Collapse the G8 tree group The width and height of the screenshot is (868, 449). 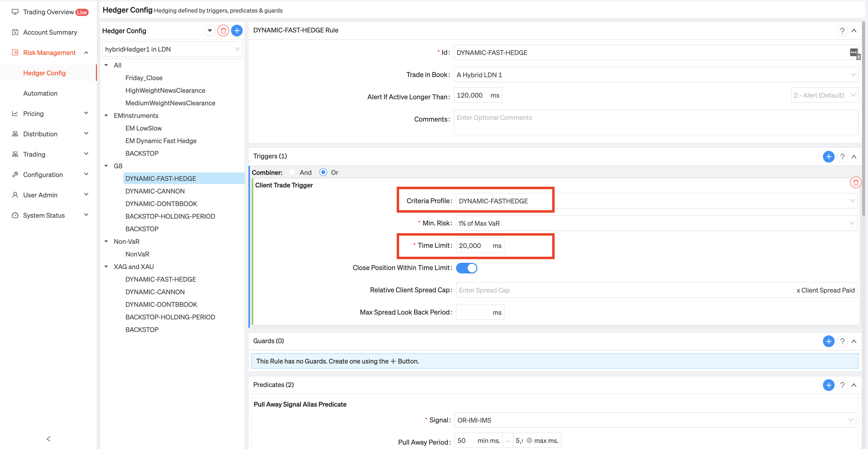point(106,166)
